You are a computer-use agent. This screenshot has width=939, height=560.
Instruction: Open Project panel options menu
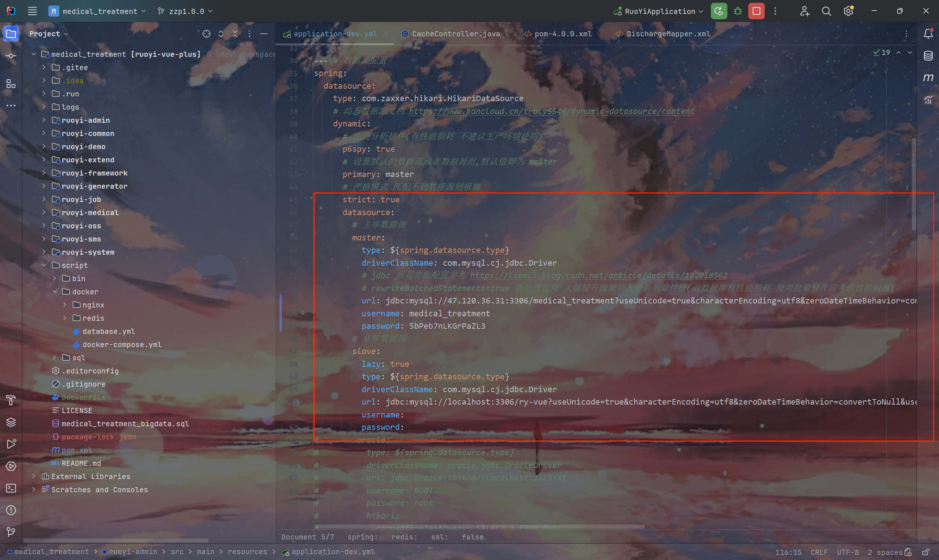pos(249,34)
